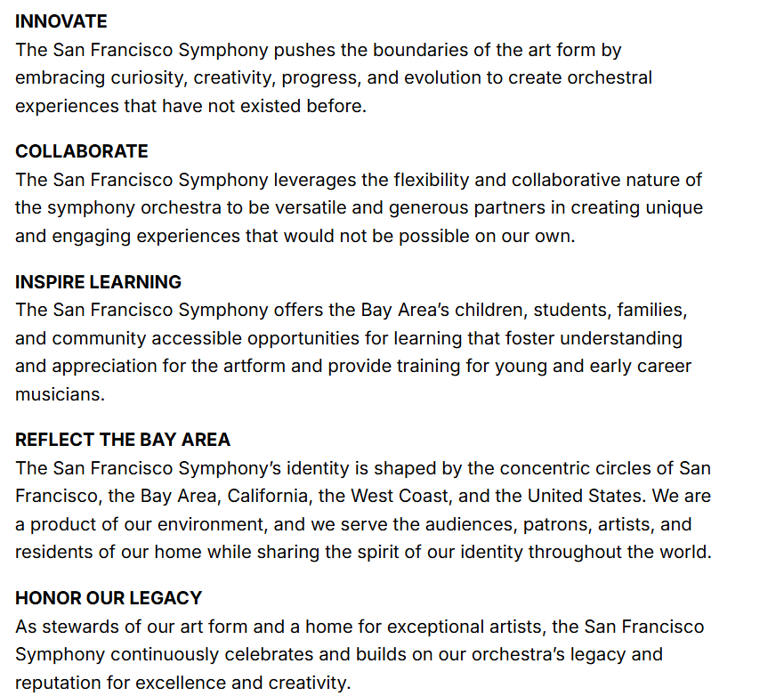The height and width of the screenshot is (696, 784).
Task: Click the text "reputation for excellence and creativity"
Action: point(182,684)
